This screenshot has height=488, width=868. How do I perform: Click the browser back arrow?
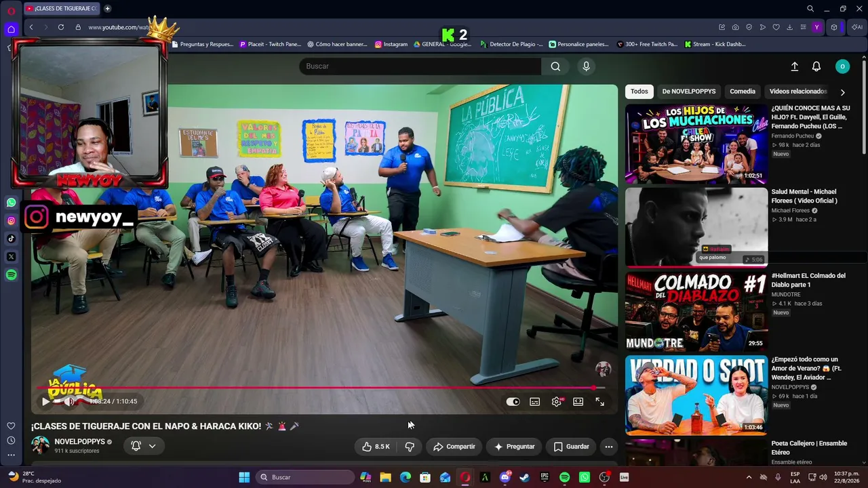click(31, 27)
